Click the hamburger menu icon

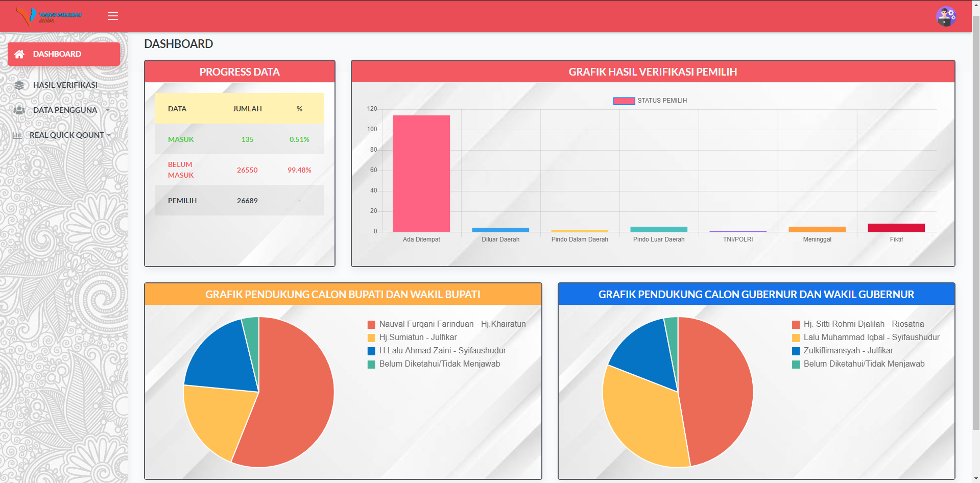[113, 16]
